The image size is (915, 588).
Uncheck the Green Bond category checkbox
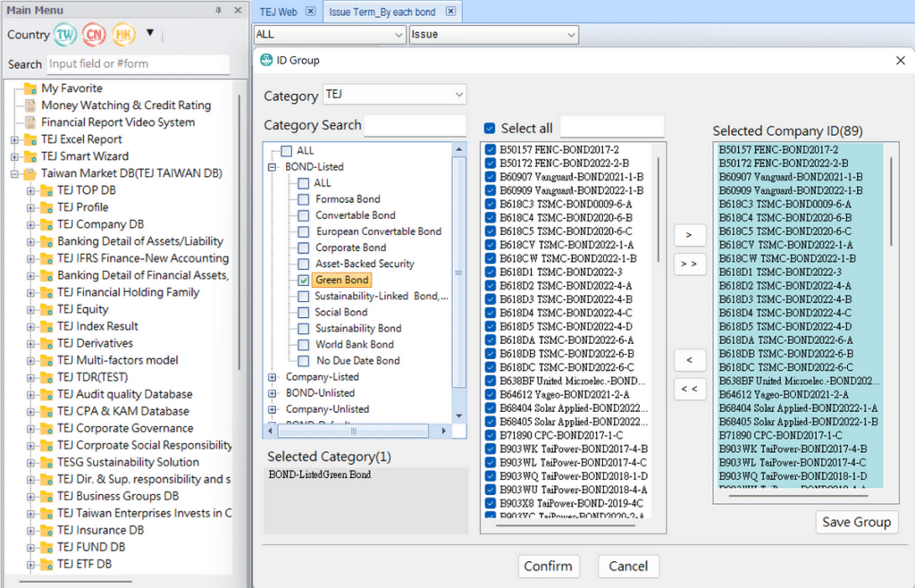pyautogui.click(x=304, y=281)
